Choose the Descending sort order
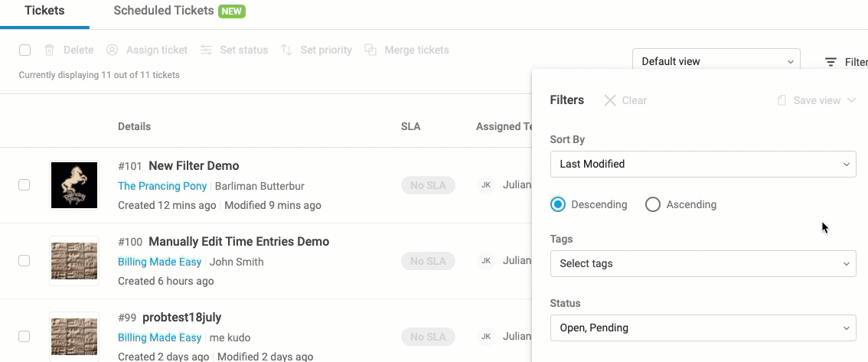This screenshot has height=362, width=868. (558, 204)
